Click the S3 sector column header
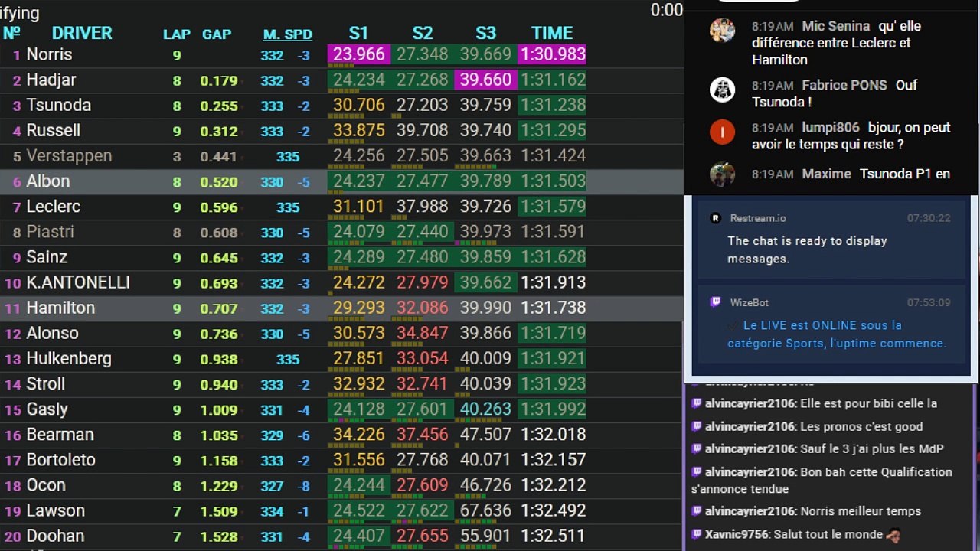Image resolution: width=980 pixels, height=551 pixels. click(486, 33)
